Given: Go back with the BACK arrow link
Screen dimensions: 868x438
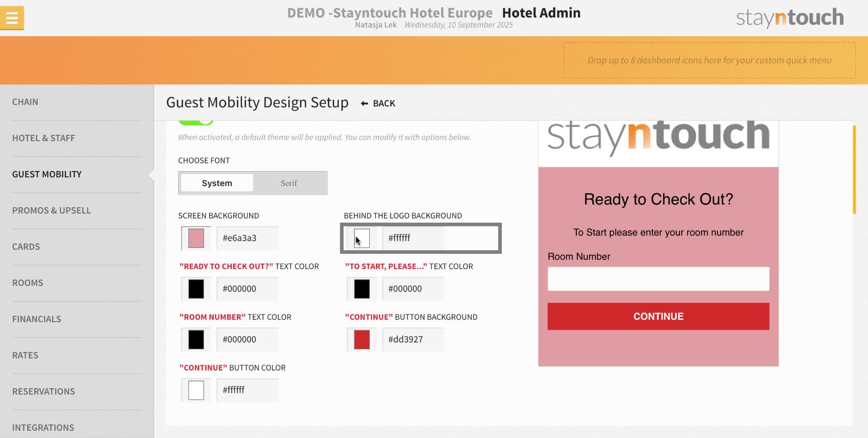Looking at the screenshot, I should (x=378, y=104).
